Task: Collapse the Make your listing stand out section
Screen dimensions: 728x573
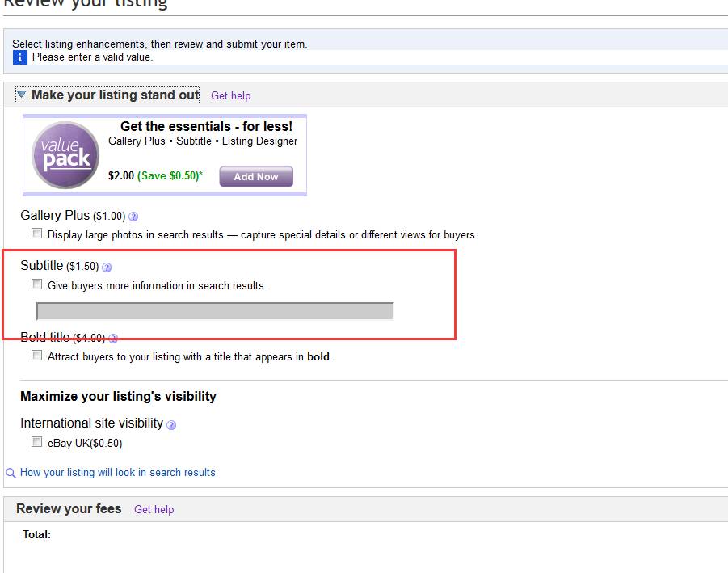Action: click(21, 95)
